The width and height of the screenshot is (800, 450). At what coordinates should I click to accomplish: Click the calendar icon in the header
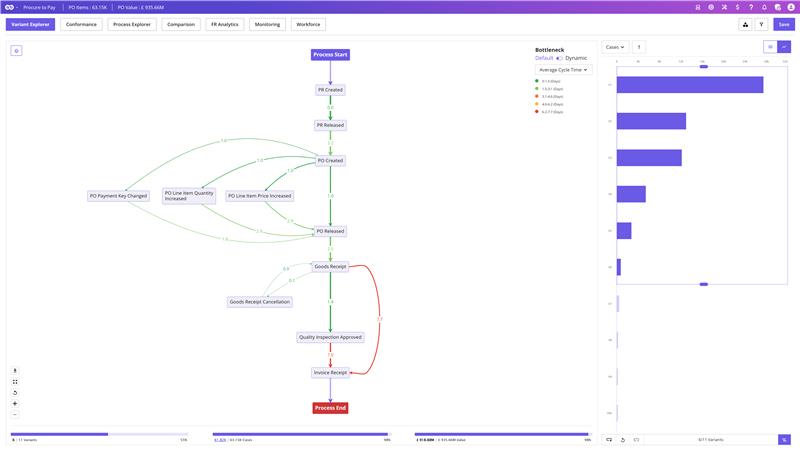pyautogui.click(x=778, y=7)
